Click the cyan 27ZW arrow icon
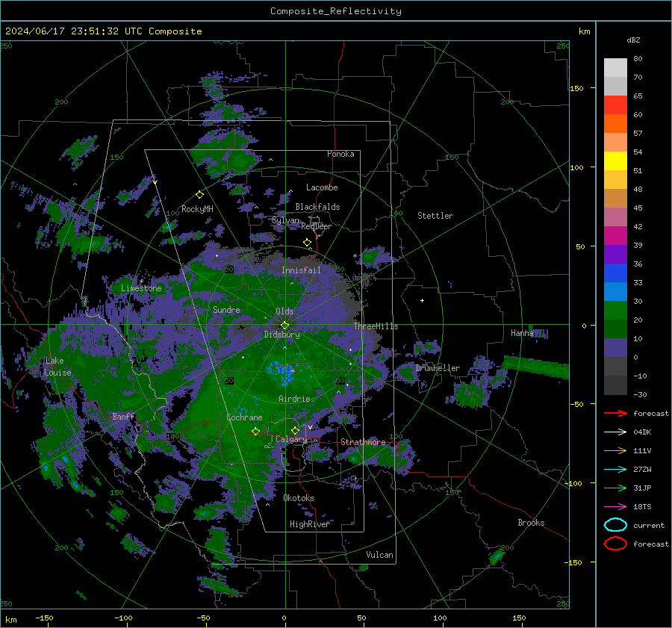The image size is (672, 628). click(x=615, y=470)
